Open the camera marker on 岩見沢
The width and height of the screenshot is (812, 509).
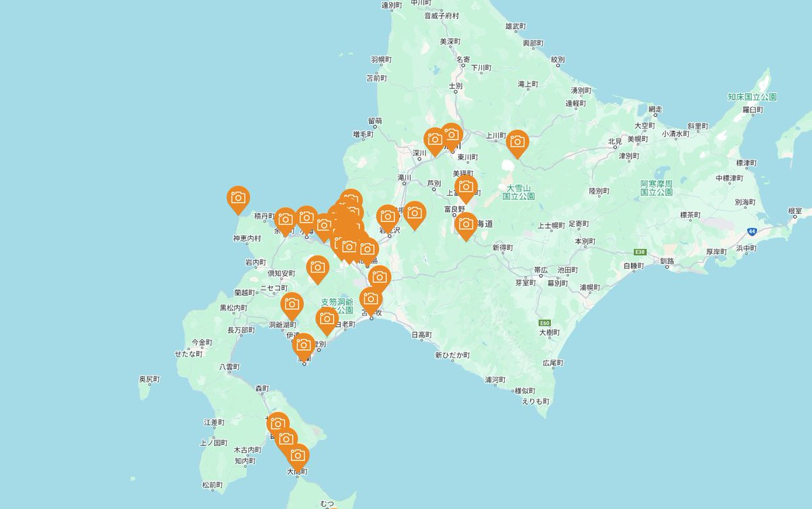click(x=388, y=217)
